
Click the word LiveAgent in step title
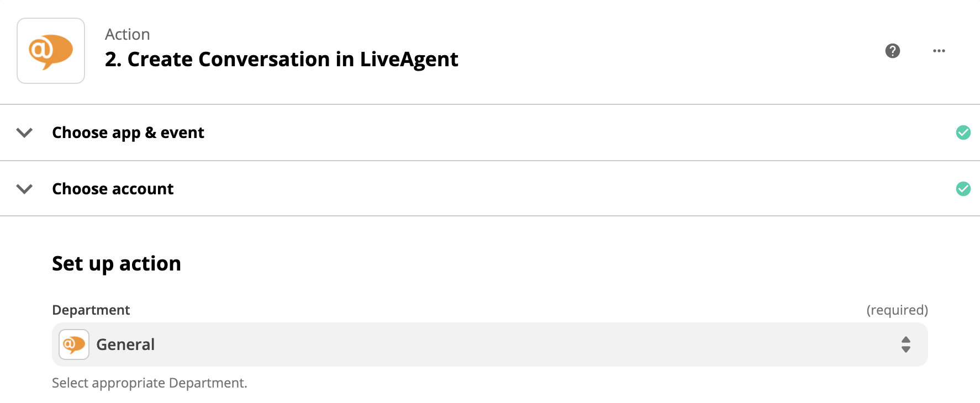click(409, 59)
